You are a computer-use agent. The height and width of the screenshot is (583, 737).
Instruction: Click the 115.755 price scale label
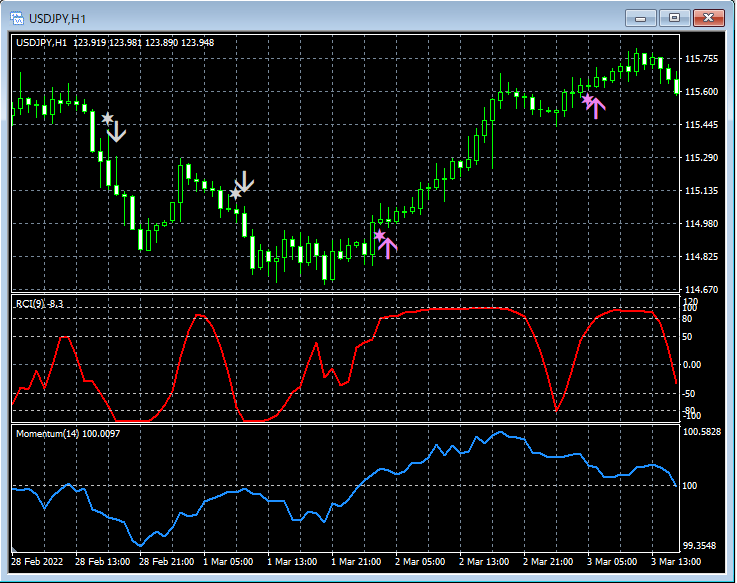point(702,59)
